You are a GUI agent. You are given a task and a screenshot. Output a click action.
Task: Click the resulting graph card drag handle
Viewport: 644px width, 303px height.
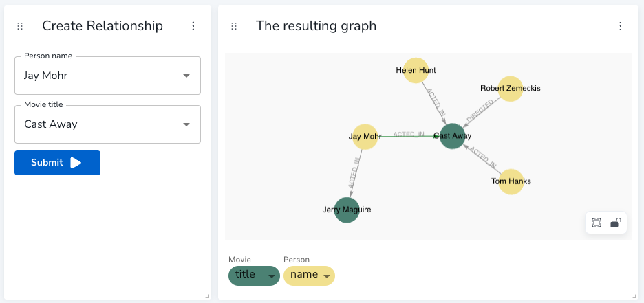coord(234,26)
